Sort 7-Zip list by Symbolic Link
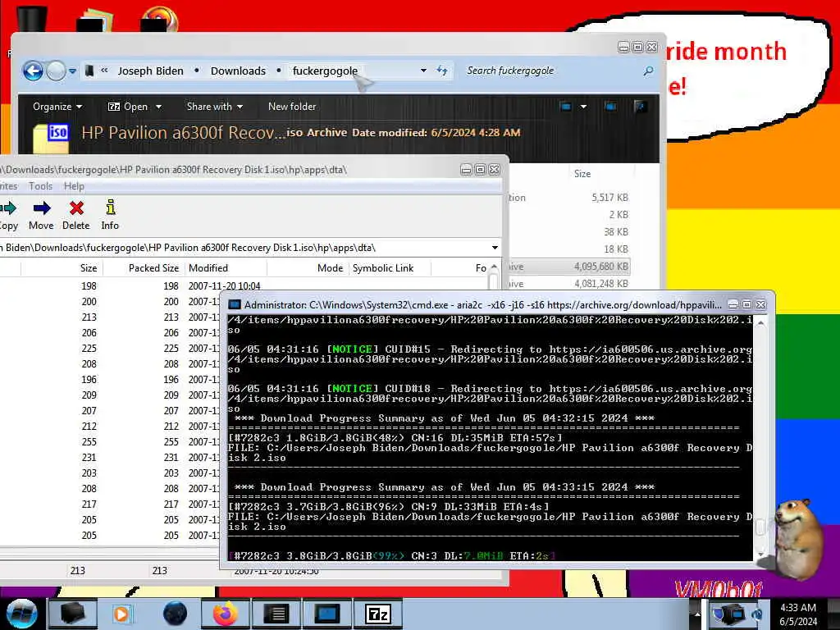This screenshot has height=630, width=840. 383,268
